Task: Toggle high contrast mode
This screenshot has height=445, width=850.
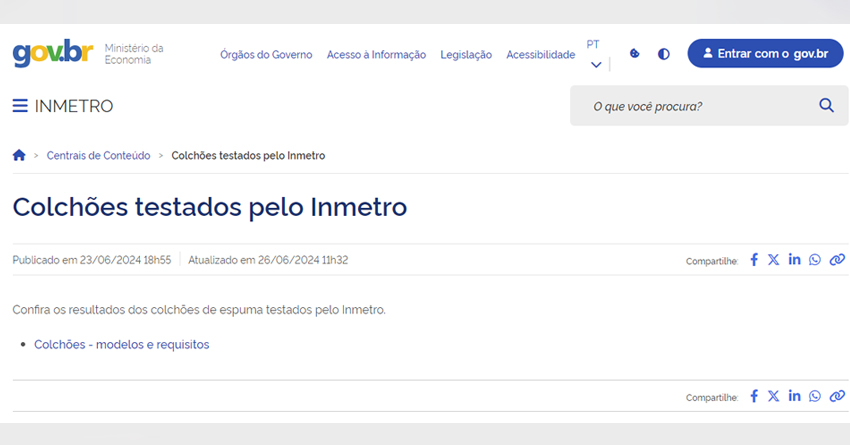Action: 664,54
